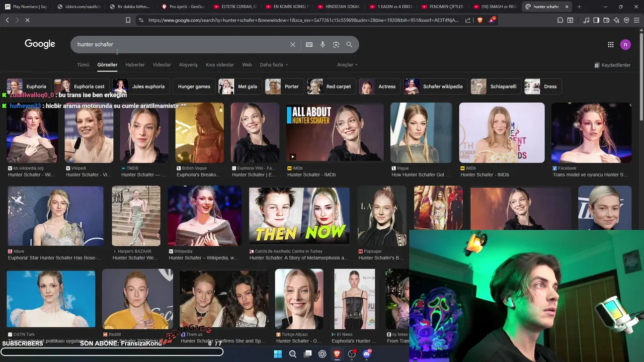Expand the 'Daha fazla' dropdown
The image size is (644, 362).
[x=274, y=65]
